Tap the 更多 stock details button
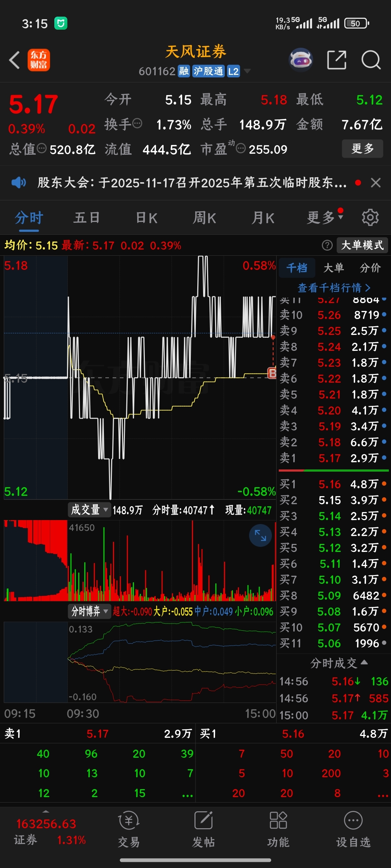 [x=362, y=148]
